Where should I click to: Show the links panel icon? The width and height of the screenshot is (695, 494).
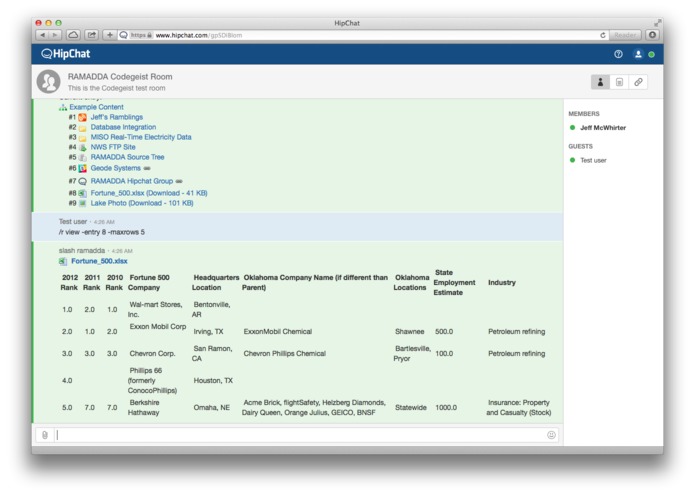pyautogui.click(x=638, y=82)
